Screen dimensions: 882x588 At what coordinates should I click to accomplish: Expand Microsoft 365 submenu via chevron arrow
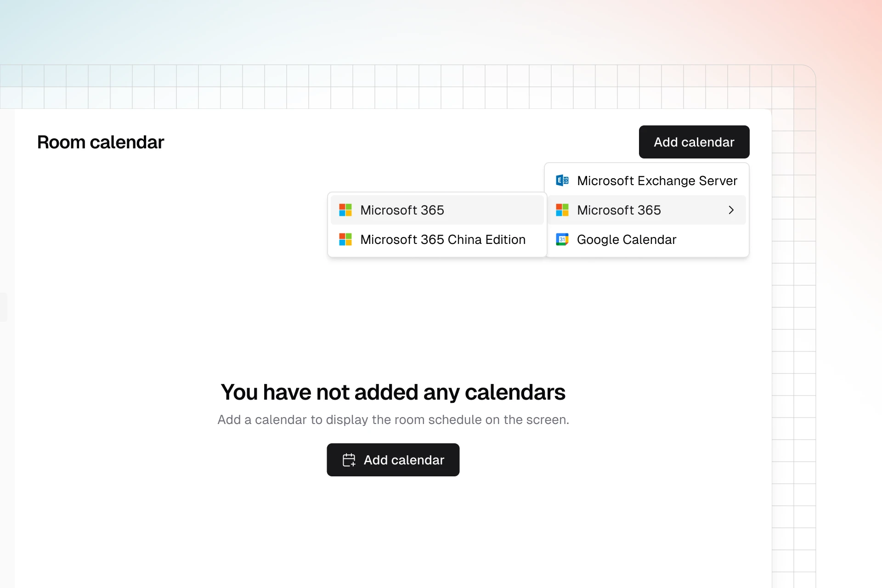[x=731, y=210]
